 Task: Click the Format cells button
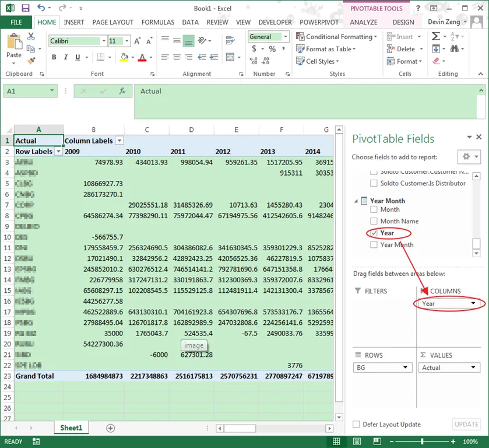point(404,61)
